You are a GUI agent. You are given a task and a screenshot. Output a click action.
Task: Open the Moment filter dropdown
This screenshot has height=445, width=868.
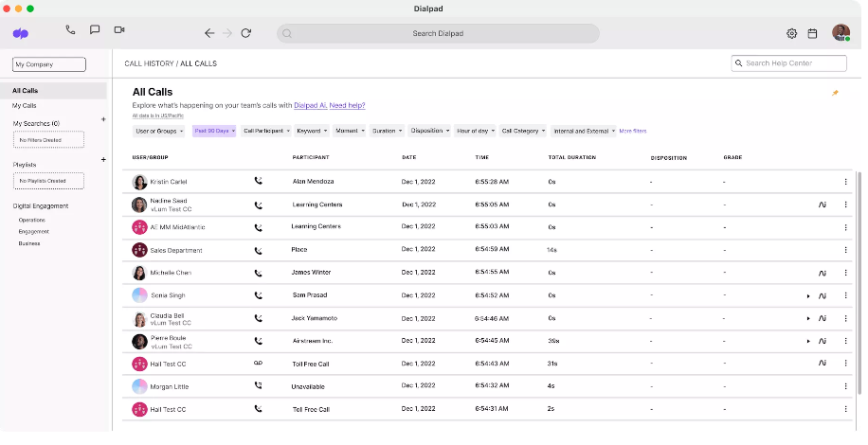[x=350, y=131]
